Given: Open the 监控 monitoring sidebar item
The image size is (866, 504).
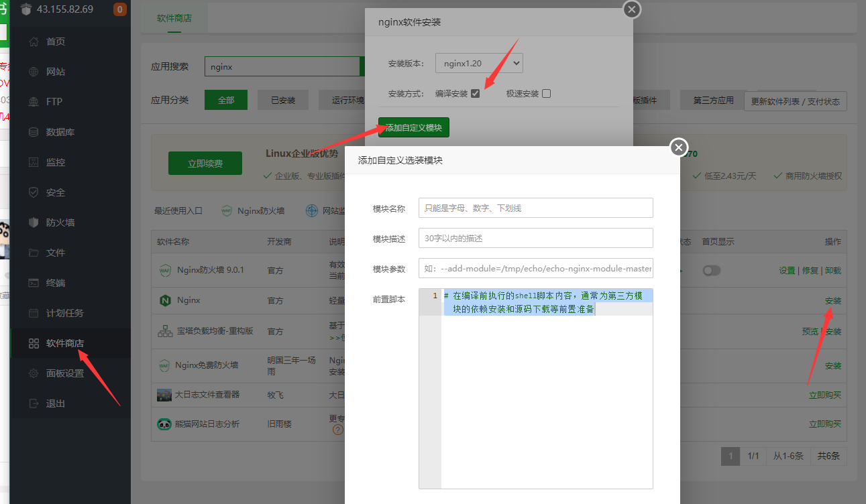Looking at the screenshot, I should pyautogui.click(x=55, y=162).
